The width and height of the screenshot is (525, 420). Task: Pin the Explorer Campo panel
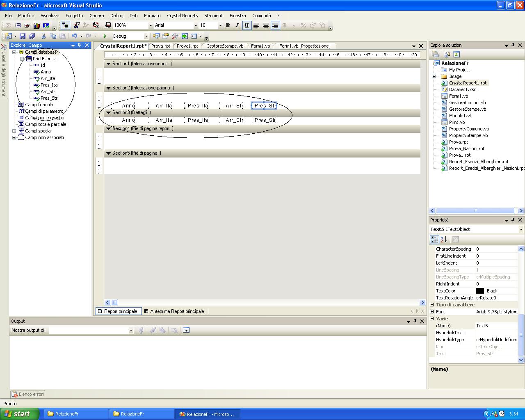click(80, 45)
